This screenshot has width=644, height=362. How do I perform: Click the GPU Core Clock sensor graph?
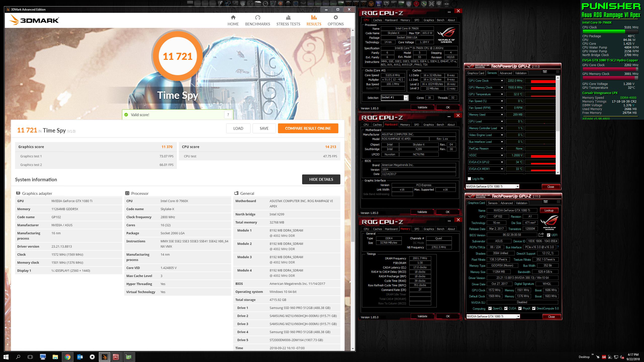click(540, 81)
